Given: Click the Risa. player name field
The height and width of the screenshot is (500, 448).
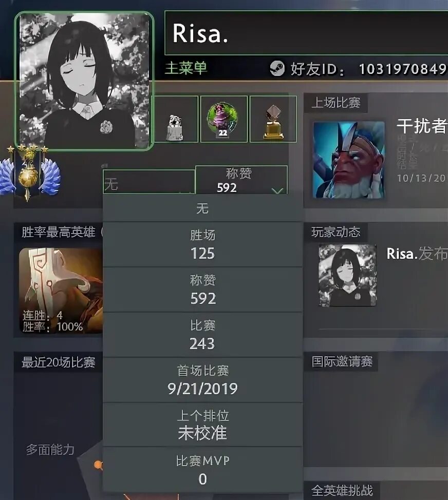Looking at the screenshot, I should point(306,33).
